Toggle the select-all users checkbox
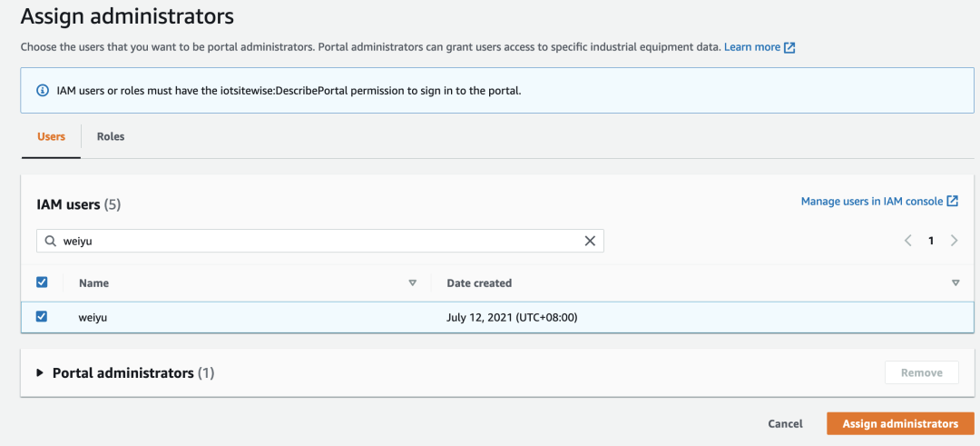Image resolution: width=980 pixels, height=446 pixels. 42,282
